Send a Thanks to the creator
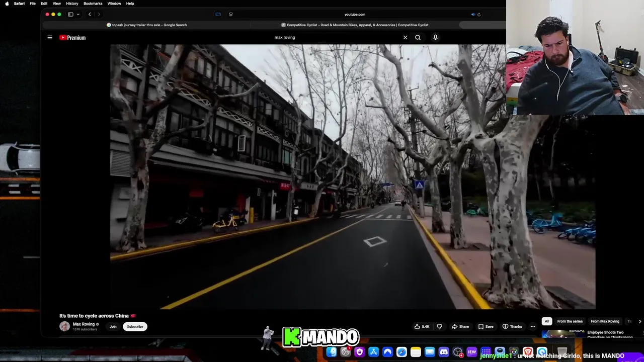Viewport: 644px width, 362px height. pos(513,326)
